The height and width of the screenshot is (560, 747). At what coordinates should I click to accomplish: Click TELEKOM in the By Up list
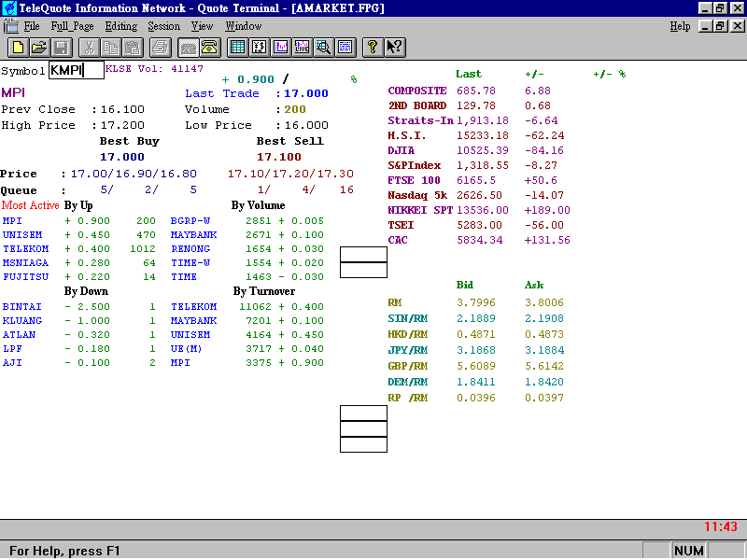click(26, 248)
